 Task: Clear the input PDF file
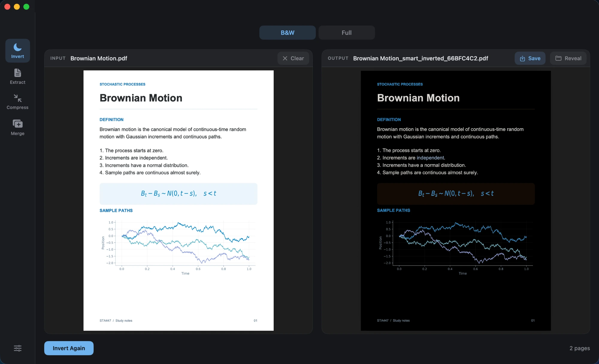(293, 58)
